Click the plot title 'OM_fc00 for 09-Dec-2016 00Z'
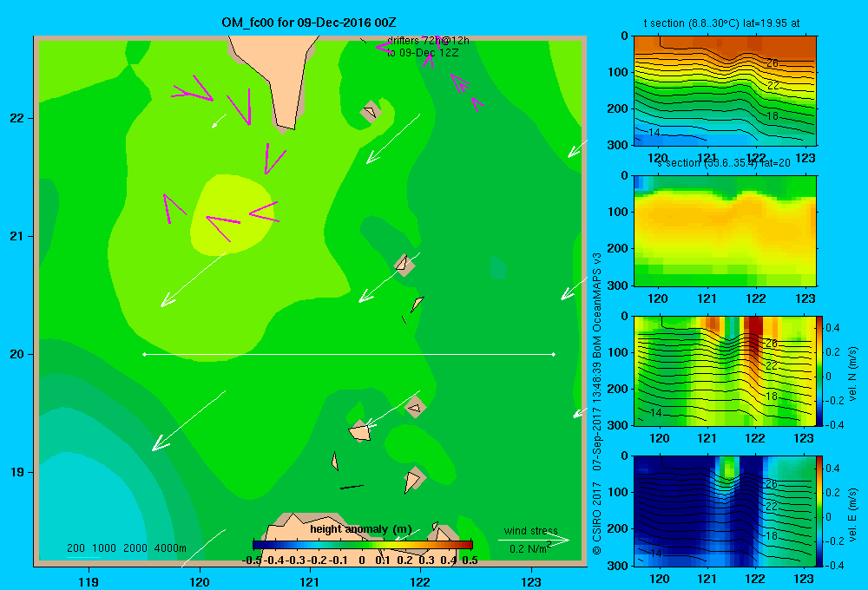 [308, 23]
